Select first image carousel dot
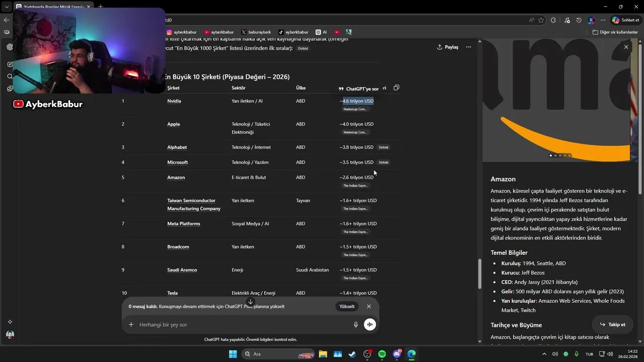This screenshot has height=362, width=644. click(550, 155)
